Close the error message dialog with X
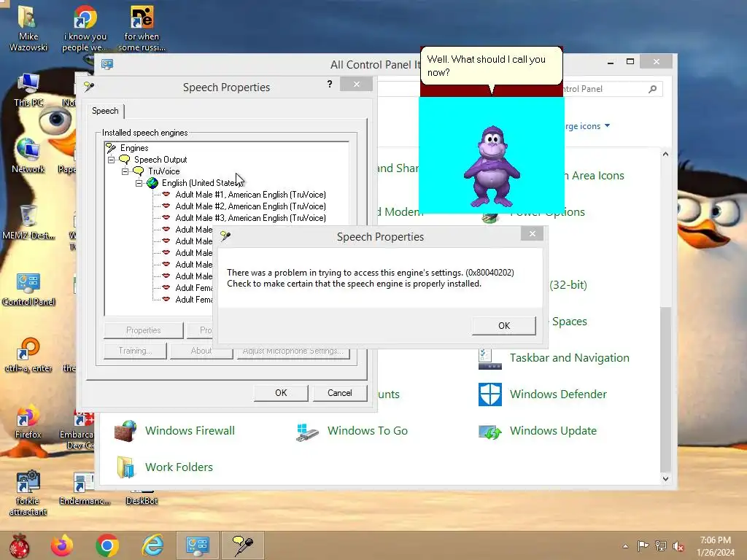 (532, 234)
